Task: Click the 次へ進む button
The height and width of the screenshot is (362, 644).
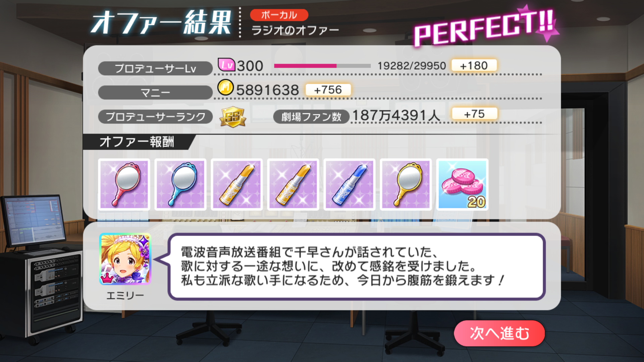Action: coord(499,333)
